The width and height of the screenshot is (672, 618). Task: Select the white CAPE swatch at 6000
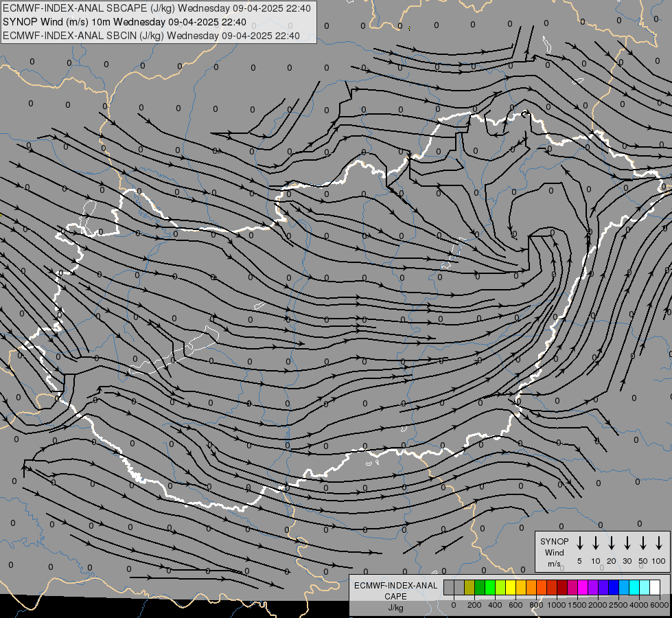(655, 587)
